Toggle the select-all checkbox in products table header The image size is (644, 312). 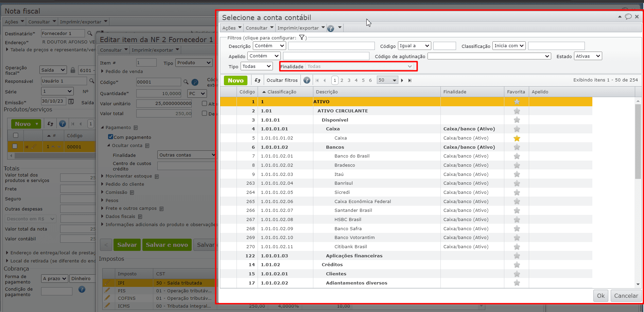coord(16,135)
